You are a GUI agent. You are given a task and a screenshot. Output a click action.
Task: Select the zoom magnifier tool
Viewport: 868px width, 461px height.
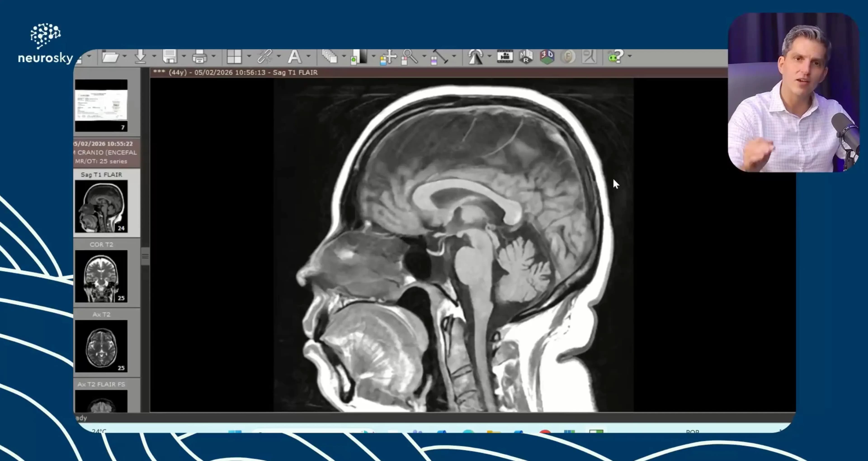[x=410, y=57]
